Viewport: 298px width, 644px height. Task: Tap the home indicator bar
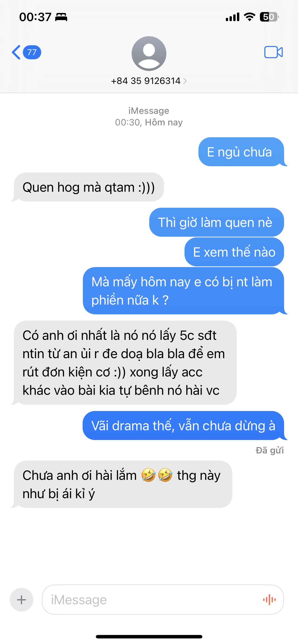click(149, 637)
